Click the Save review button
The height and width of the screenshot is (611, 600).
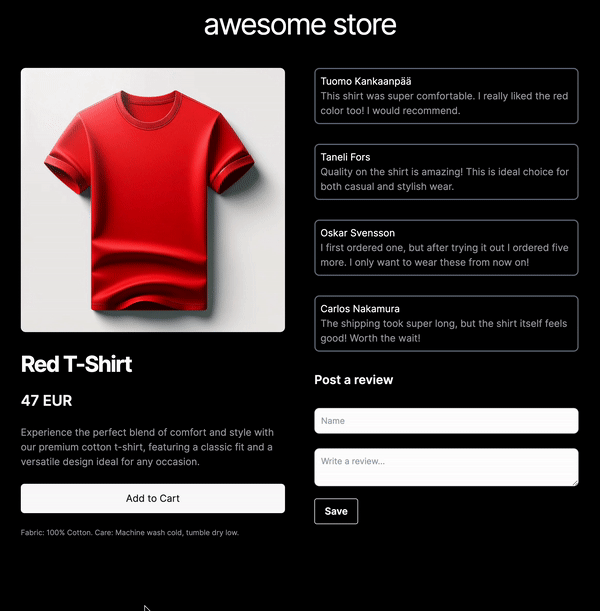click(x=336, y=511)
